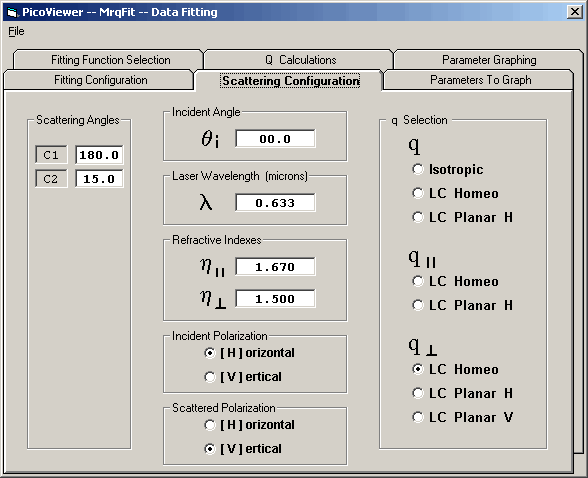Select Horizontal incident polarization
This screenshot has height=478, width=588.
tap(250, 353)
